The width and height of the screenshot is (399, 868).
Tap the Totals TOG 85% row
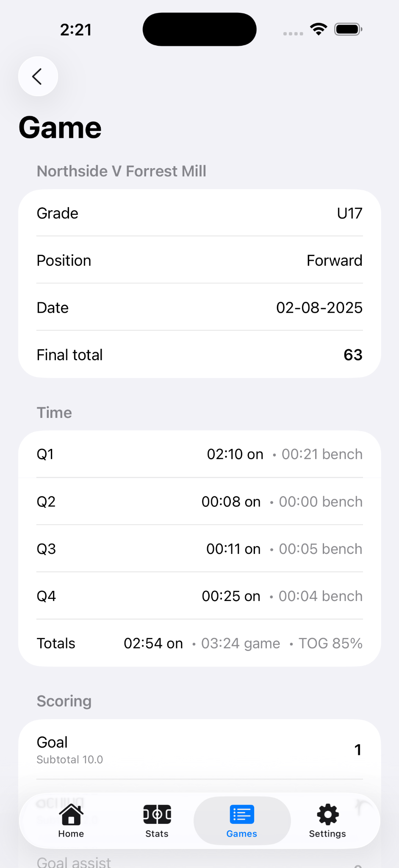point(199,643)
